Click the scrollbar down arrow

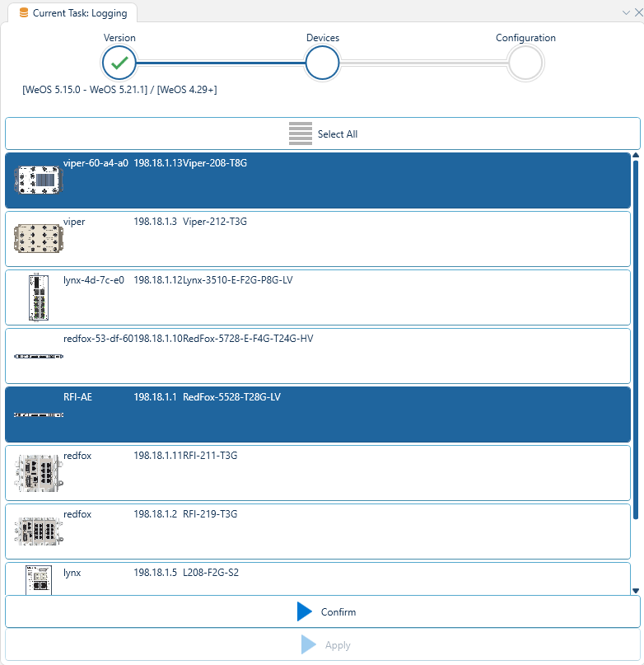click(636, 590)
